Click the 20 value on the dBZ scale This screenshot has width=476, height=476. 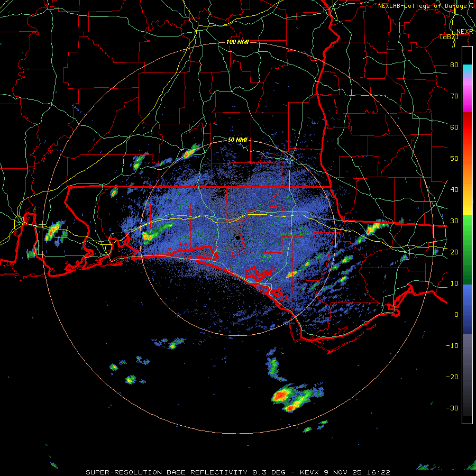454,252
